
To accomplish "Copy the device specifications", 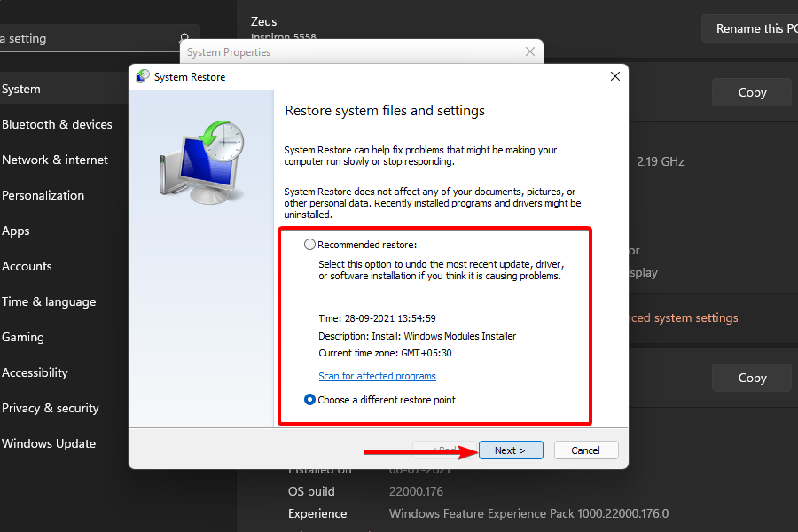I will tap(751, 92).
